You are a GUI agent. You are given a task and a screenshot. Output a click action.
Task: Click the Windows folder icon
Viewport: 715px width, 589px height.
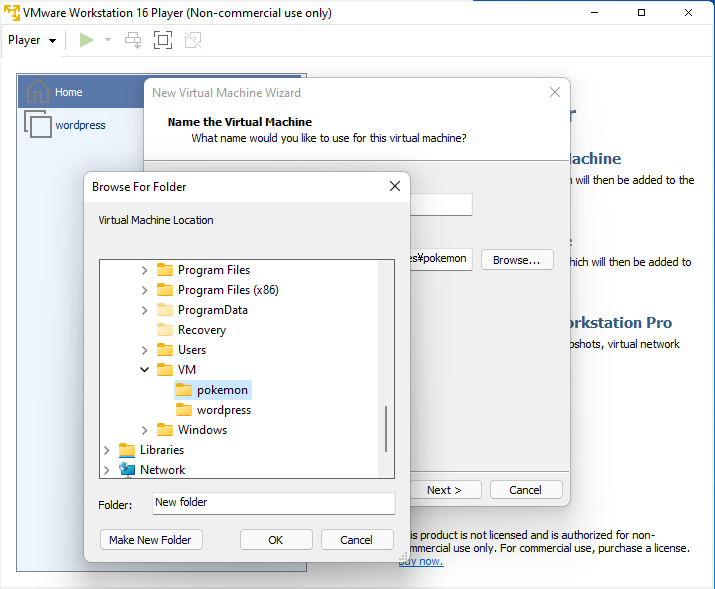pyautogui.click(x=165, y=430)
